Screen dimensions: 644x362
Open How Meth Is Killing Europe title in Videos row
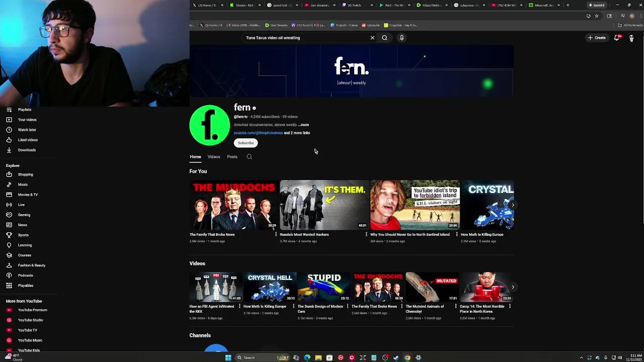265,306
